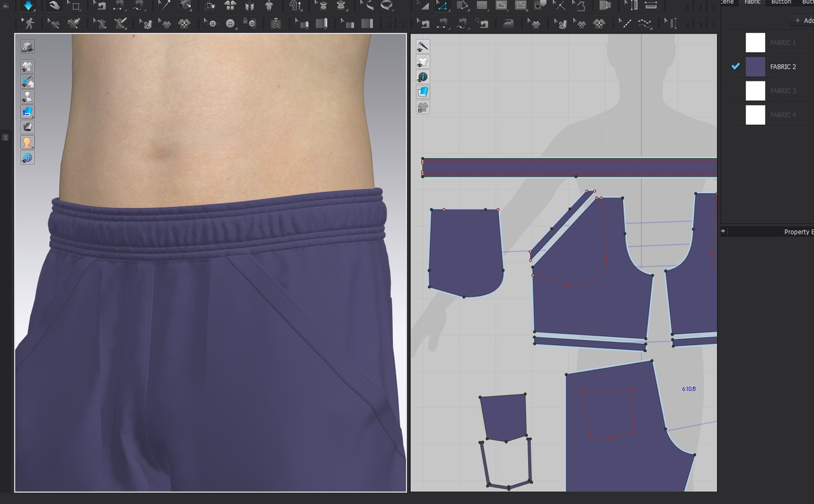814x504 pixels.
Task: Select the hand Select/Move tool
Action: pyautogui.click(x=55, y=6)
